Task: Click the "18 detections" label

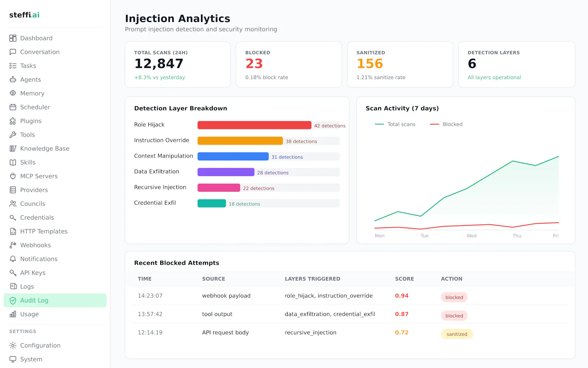Action: [x=244, y=204]
